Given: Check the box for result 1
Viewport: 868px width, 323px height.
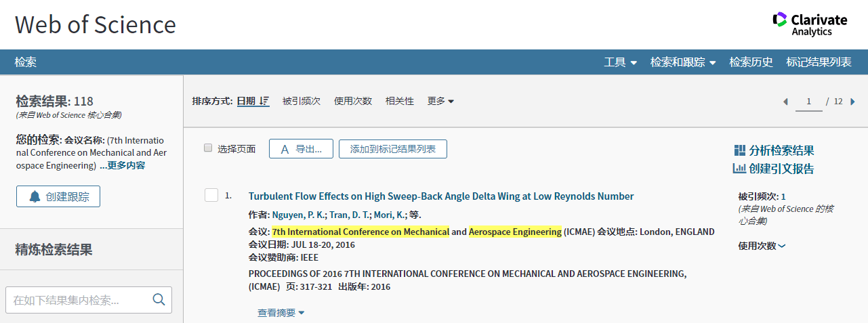Looking at the screenshot, I should (x=211, y=196).
